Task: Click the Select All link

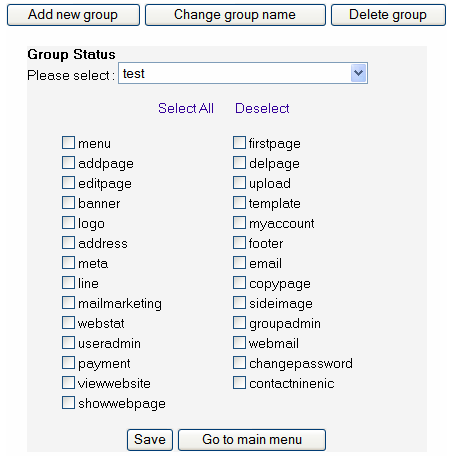Action: coord(186,108)
